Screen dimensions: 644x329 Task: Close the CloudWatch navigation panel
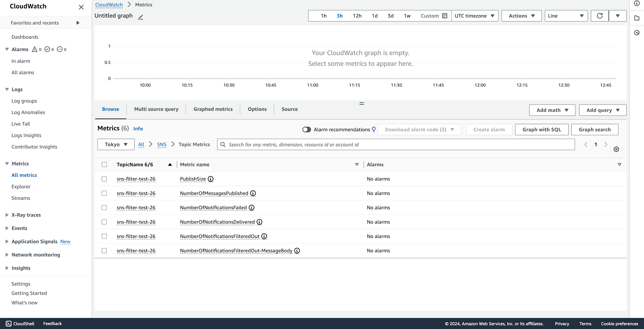coord(81,7)
